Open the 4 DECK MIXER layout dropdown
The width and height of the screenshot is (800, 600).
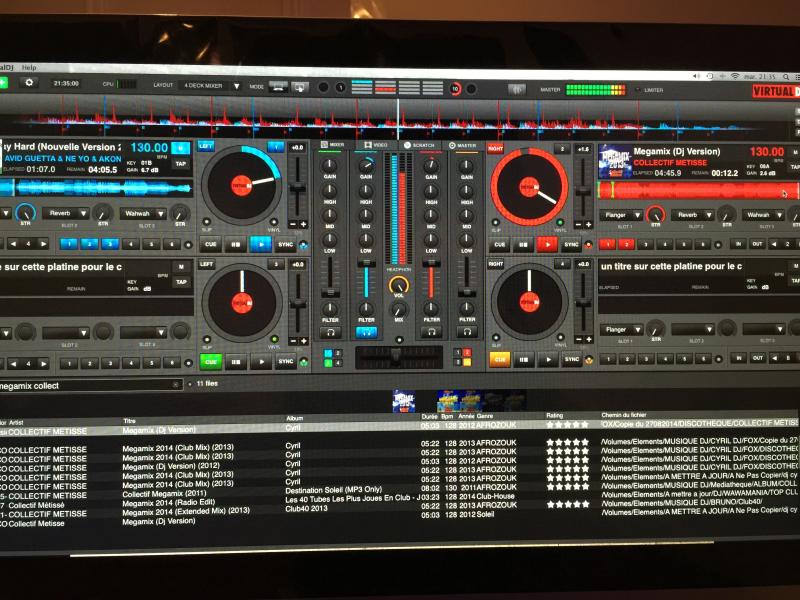[x=212, y=86]
